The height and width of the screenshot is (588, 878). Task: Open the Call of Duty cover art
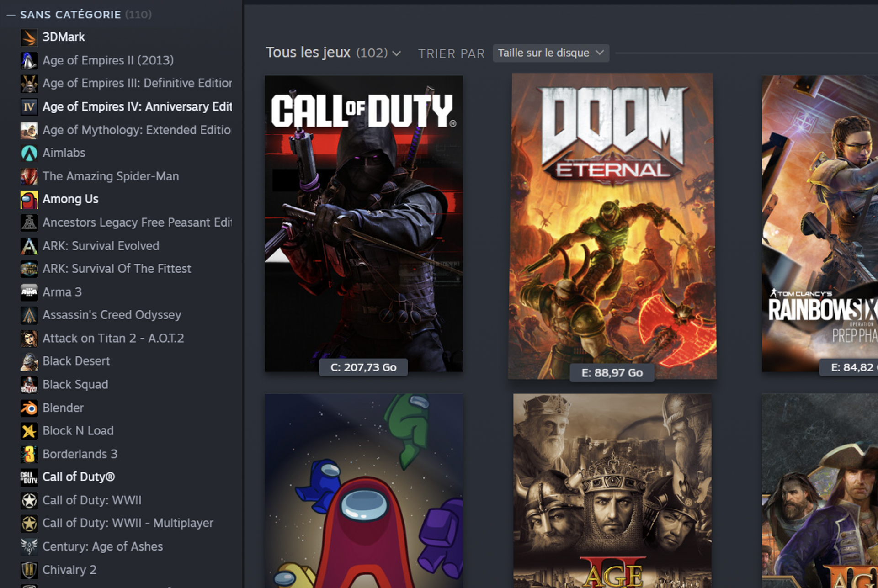pos(363,223)
